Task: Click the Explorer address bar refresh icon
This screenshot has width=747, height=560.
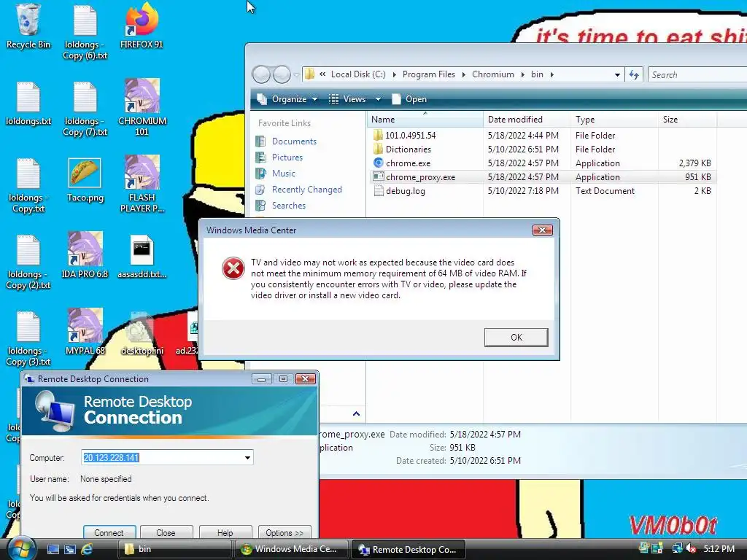Action: tap(634, 74)
